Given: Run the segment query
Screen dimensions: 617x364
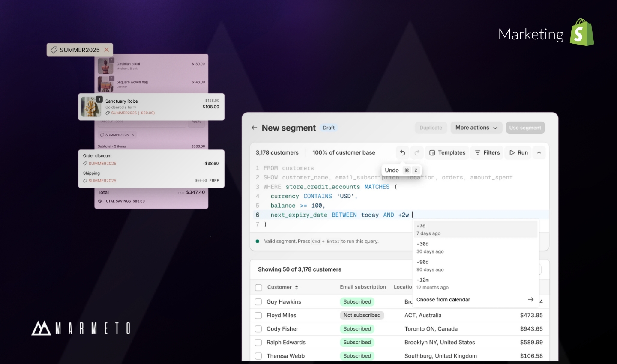Looking at the screenshot, I should 518,152.
